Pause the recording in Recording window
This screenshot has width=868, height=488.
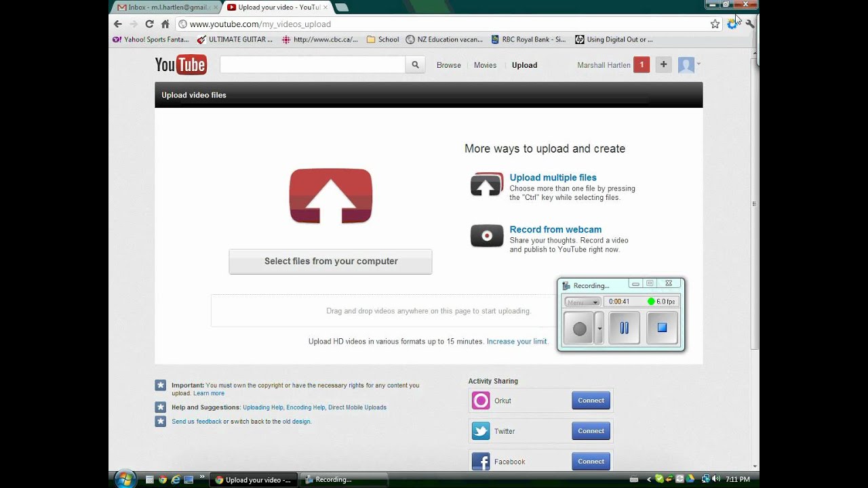[x=624, y=328]
